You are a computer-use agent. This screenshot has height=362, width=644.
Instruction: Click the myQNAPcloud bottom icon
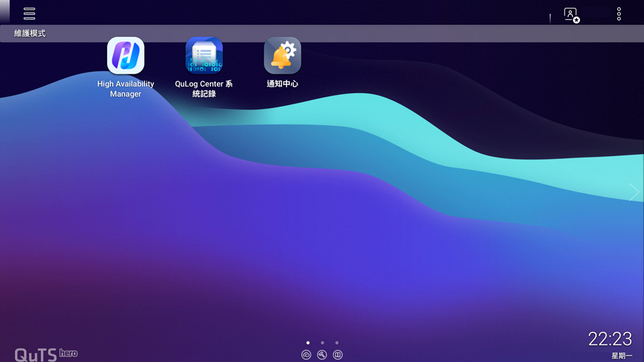point(307,354)
